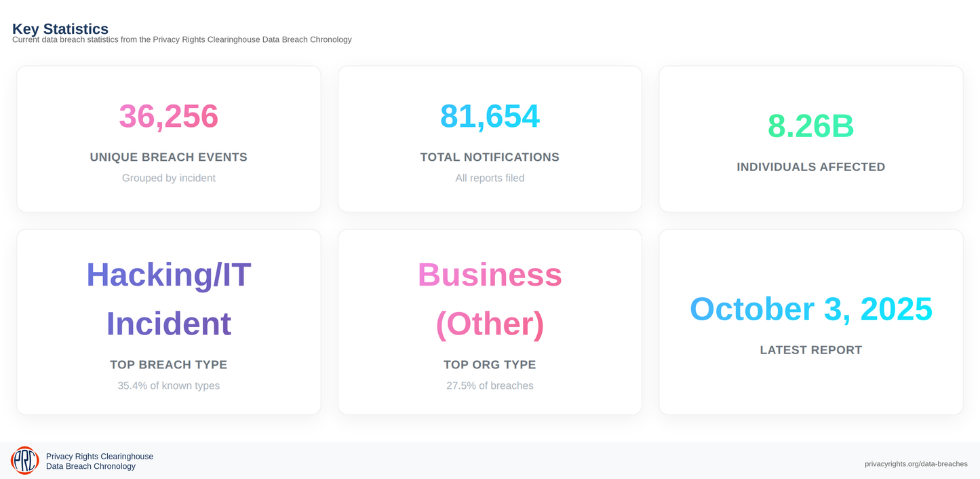
Task: Click the TOP ORG TYPE label
Action: point(490,365)
